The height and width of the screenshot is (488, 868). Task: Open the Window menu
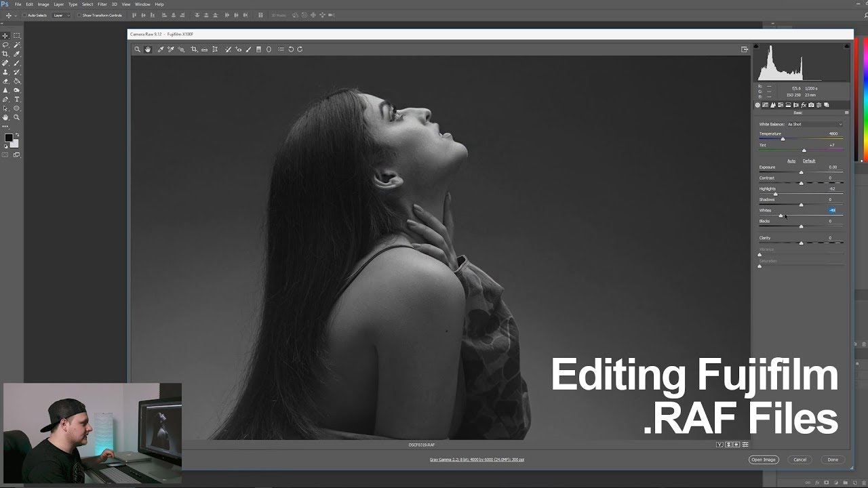click(142, 4)
